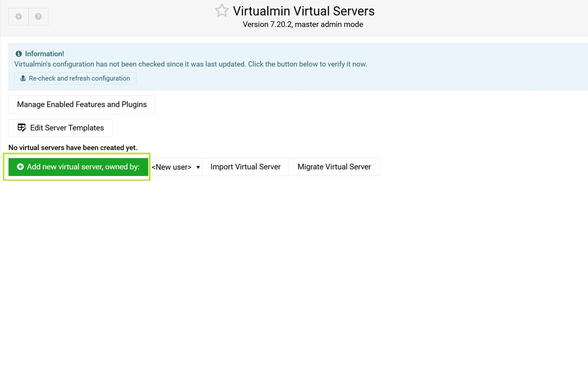Click 'No virtual servers have been created yet.'
The width and height of the screenshot is (588, 392).
click(73, 148)
